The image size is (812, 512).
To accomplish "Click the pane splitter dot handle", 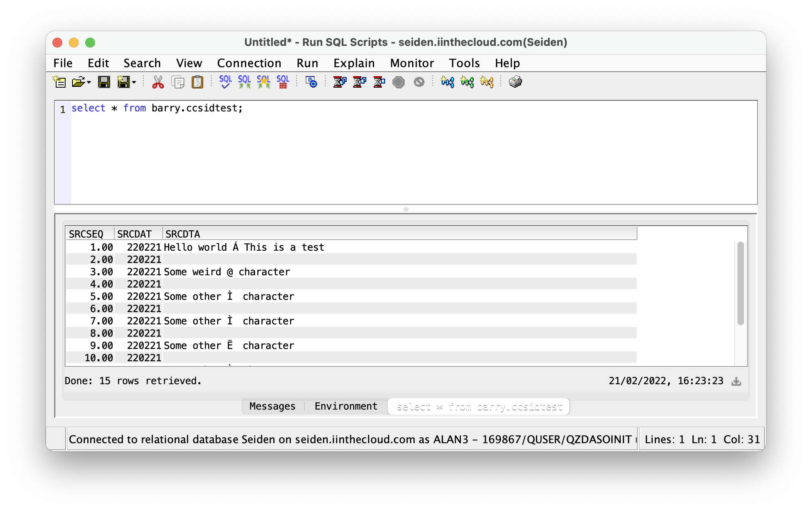I will tap(406, 209).
